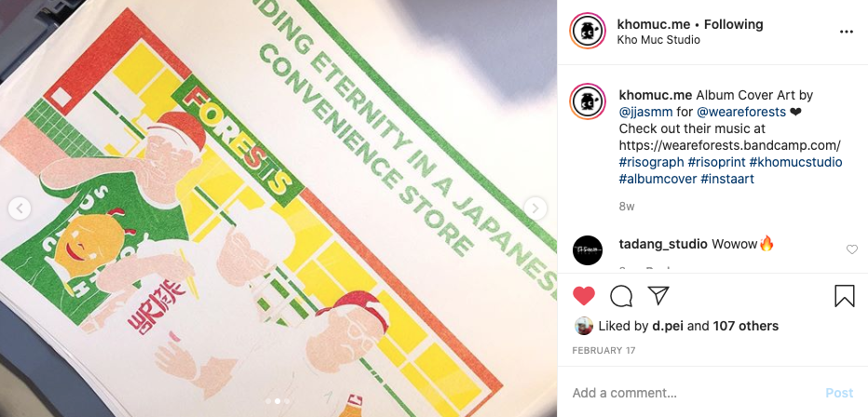View the list of 107 others likes
Image resolution: width=868 pixels, height=417 pixels.
(745, 326)
